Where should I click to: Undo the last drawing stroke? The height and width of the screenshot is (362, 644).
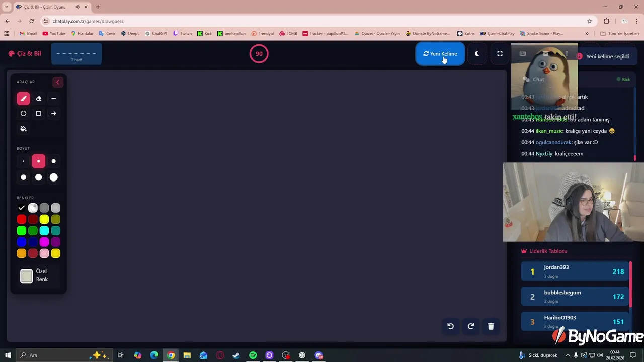(x=450, y=326)
